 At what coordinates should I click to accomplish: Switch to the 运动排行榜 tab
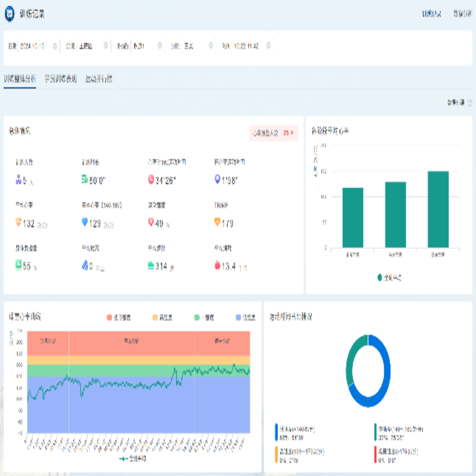(99, 79)
